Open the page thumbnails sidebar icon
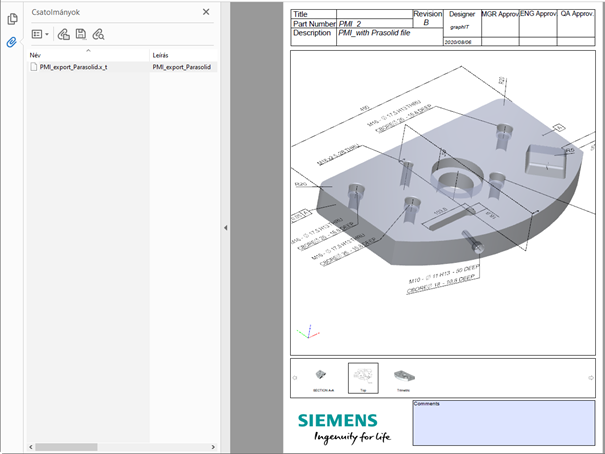The image size is (605, 454). [12, 19]
